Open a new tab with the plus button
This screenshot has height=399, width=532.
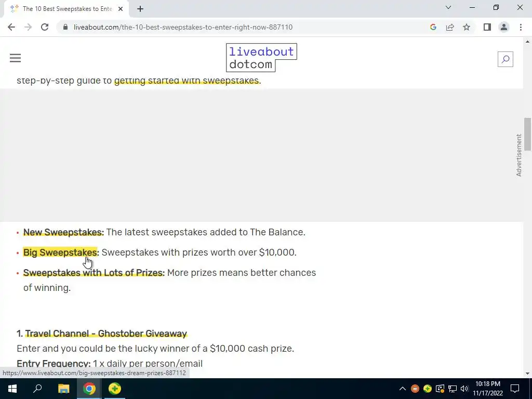(140, 9)
